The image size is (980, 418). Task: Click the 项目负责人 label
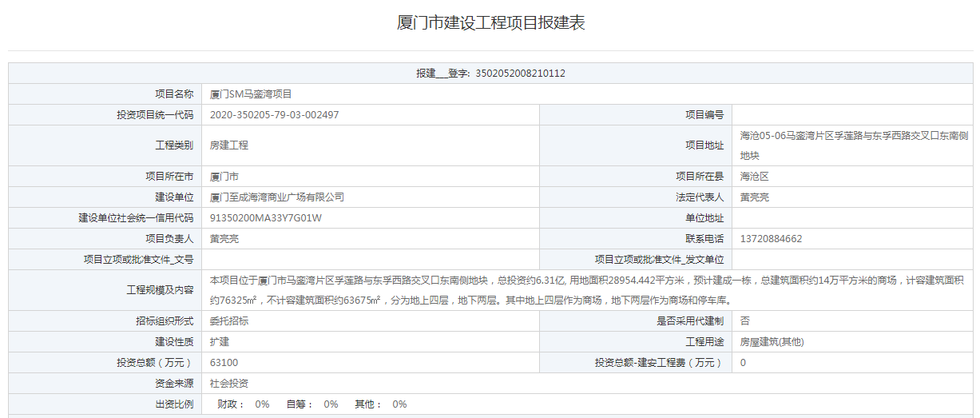pos(169,238)
